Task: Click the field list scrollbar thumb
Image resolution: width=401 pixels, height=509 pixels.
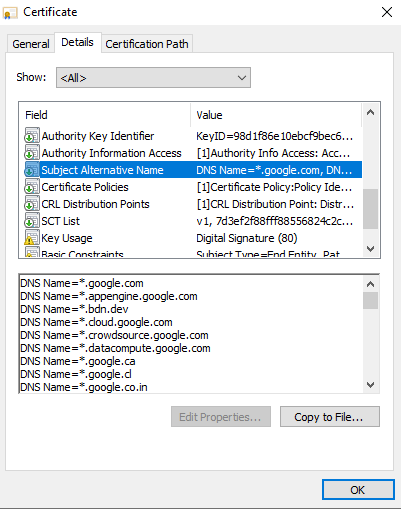Action: [x=370, y=209]
